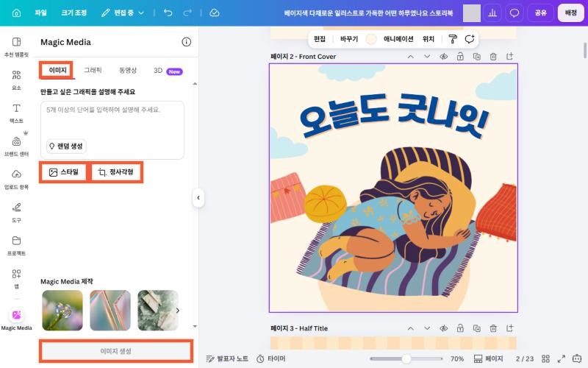588x368 pixels.
Task: Open 요소 elements sidebar panel
Action: coord(16,80)
